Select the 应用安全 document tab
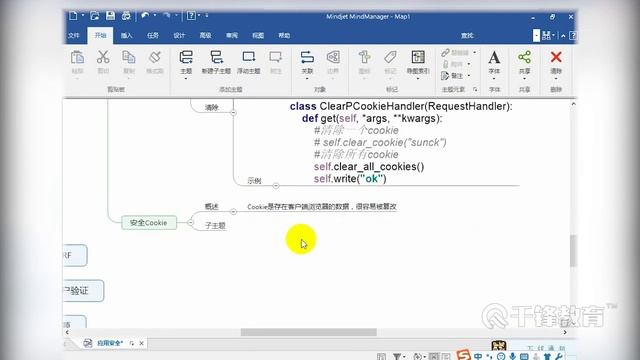Image resolution: width=640 pixels, height=360 pixels. (x=110, y=343)
